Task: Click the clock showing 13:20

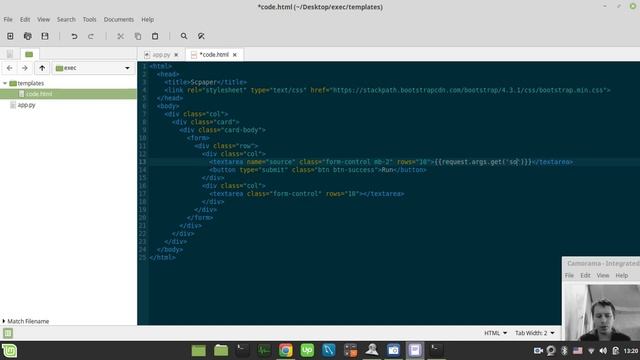Action: coord(631,351)
